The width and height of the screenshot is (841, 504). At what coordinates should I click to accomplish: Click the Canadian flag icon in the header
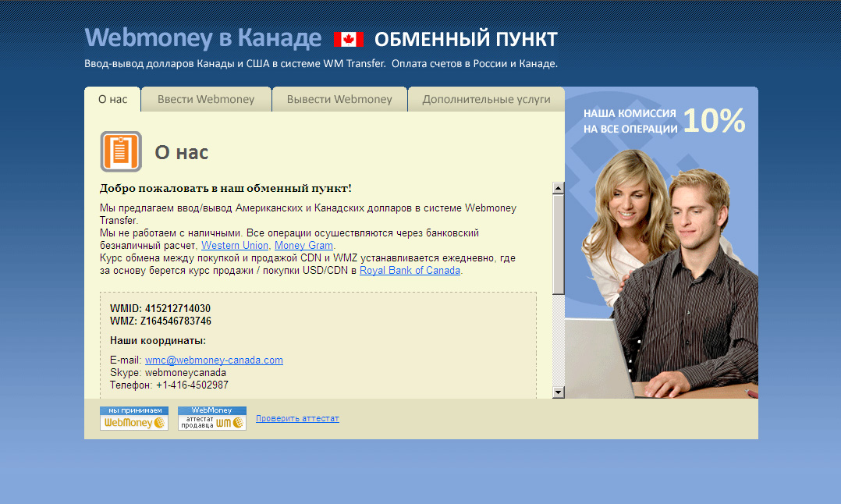[349, 37]
